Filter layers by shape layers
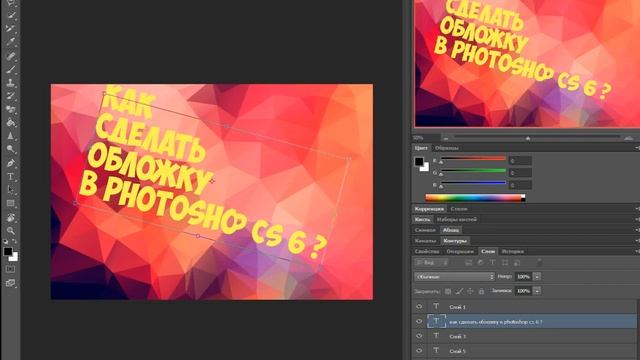 click(505, 263)
